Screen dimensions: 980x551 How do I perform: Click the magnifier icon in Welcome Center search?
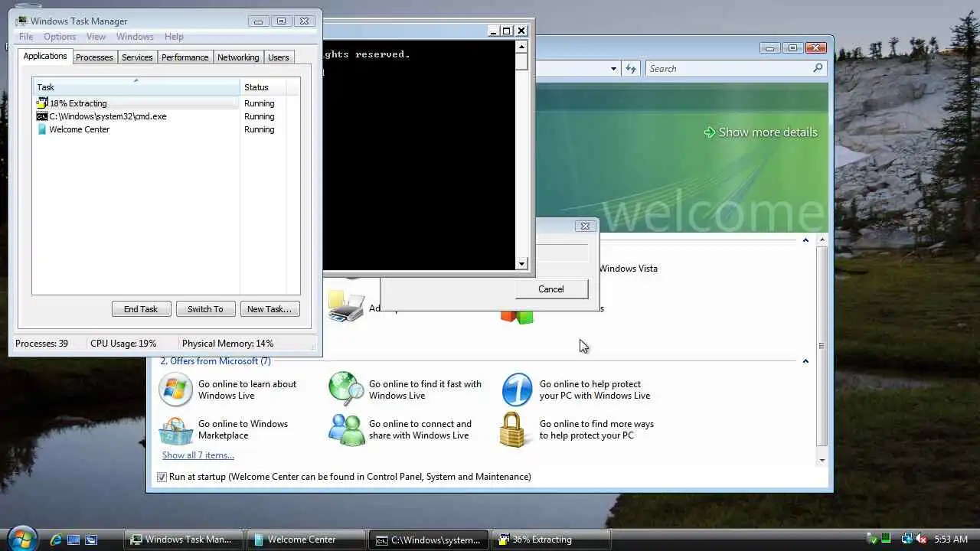(818, 68)
